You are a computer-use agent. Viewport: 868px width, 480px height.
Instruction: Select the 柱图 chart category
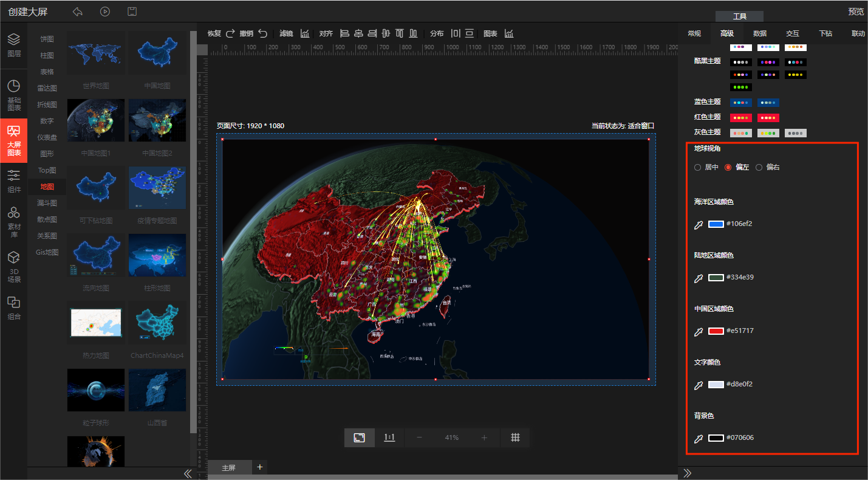pos(47,55)
